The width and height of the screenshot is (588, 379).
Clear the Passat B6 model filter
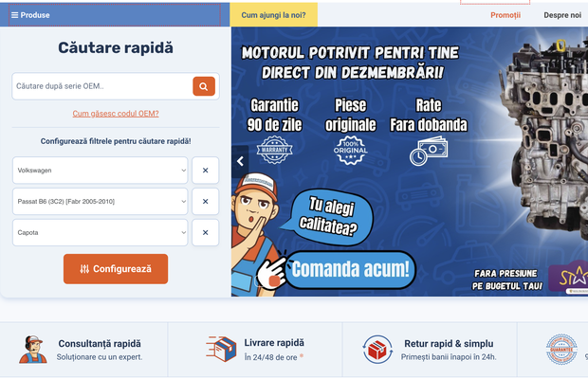point(205,202)
